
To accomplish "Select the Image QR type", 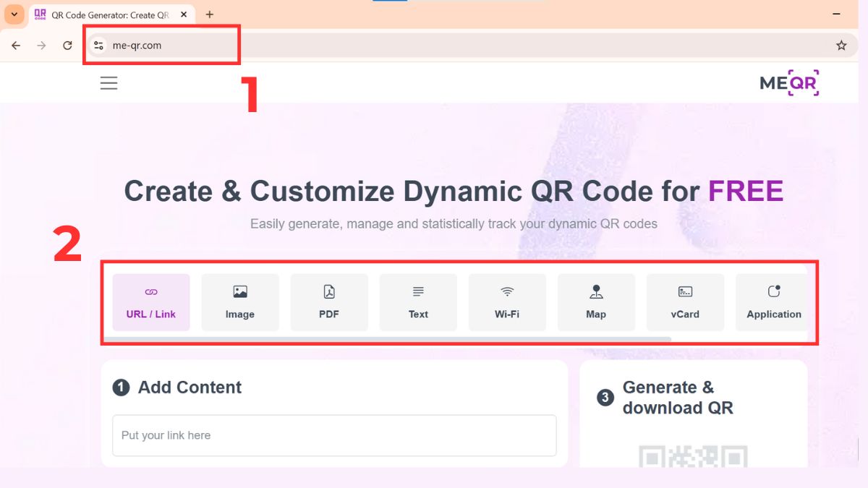I will pyautogui.click(x=239, y=301).
